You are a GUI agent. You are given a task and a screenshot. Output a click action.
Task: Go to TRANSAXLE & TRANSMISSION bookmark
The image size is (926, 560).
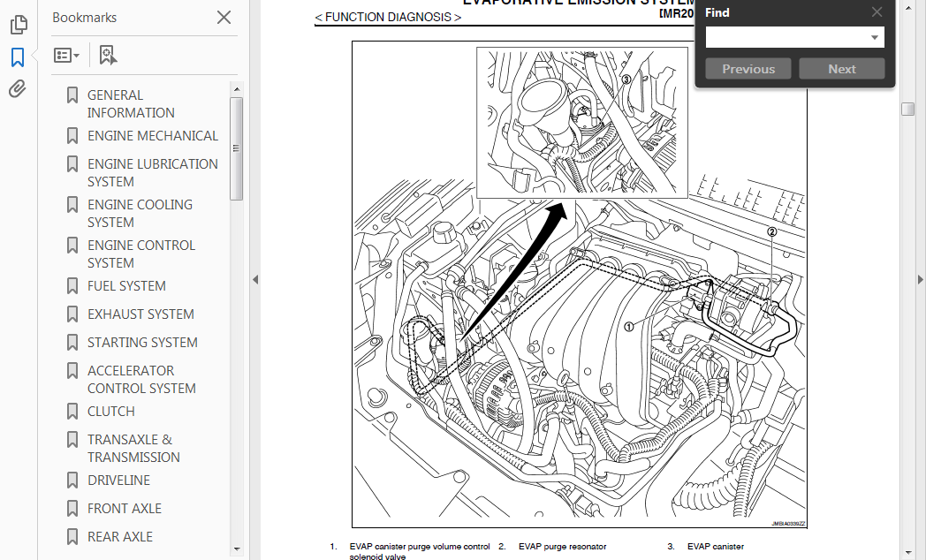point(133,449)
